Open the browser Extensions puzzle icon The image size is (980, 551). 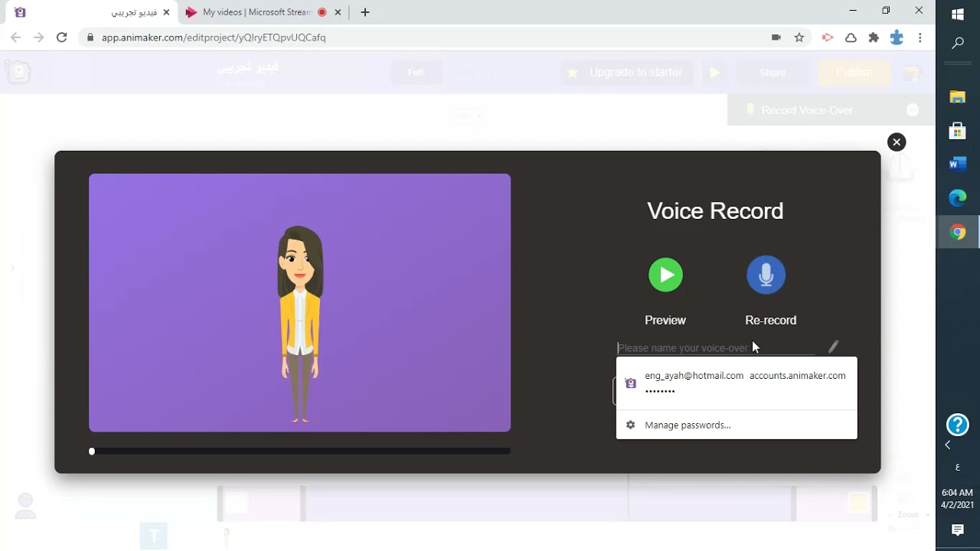click(x=874, y=37)
